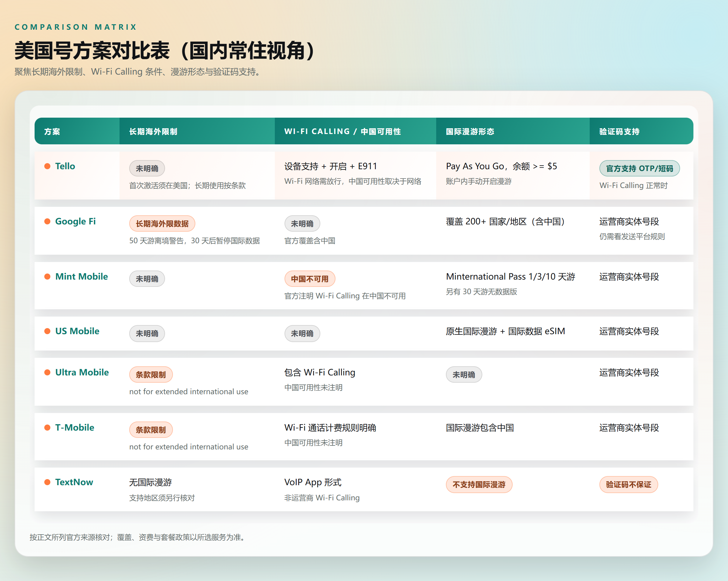Click T-Mobile's 条款限制 badge
Screen dimensions: 728x581
coord(150,430)
